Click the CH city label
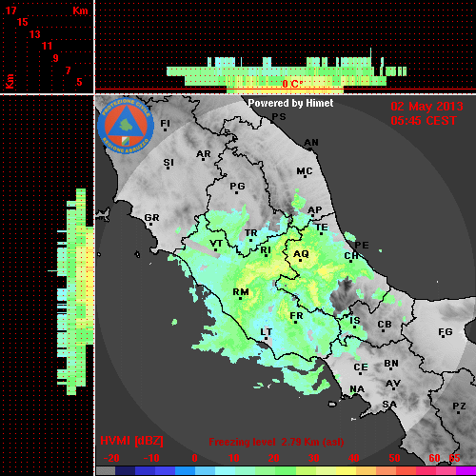The image size is (476, 476). 351,256
